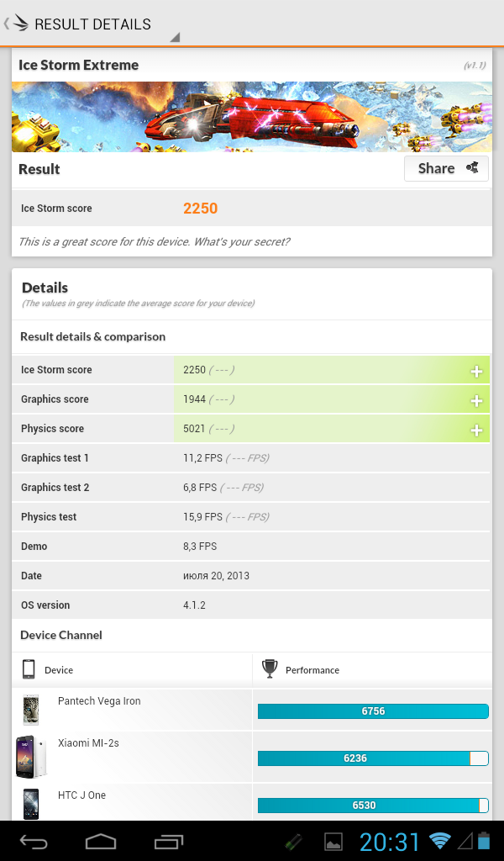This screenshot has height=861, width=504.
Task: Share the Ice Storm result
Action: pos(446,168)
